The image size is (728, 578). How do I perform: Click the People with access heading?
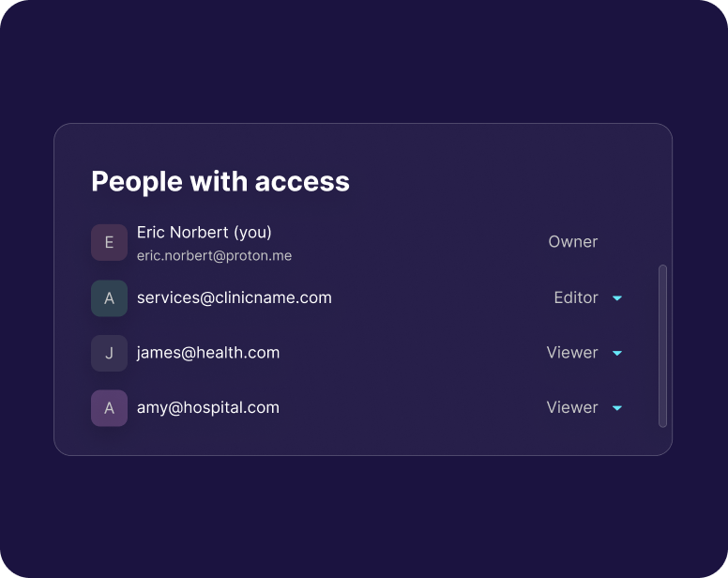220,181
